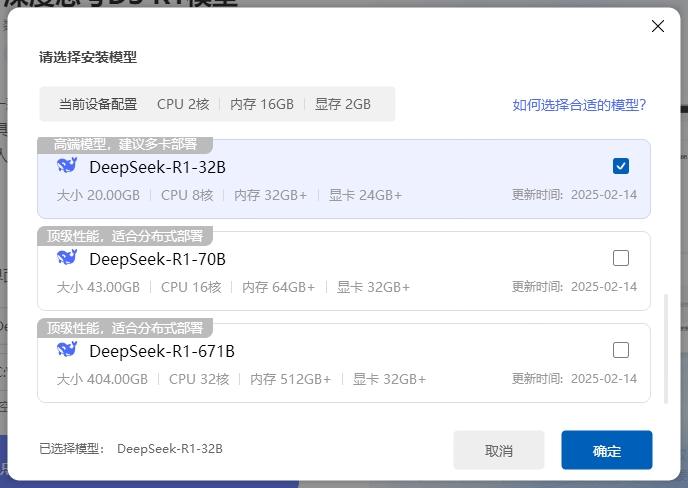Screen dimensions: 688x488
Task: Click the 显存 2GB device spec
Action: pyautogui.click(x=343, y=104)
